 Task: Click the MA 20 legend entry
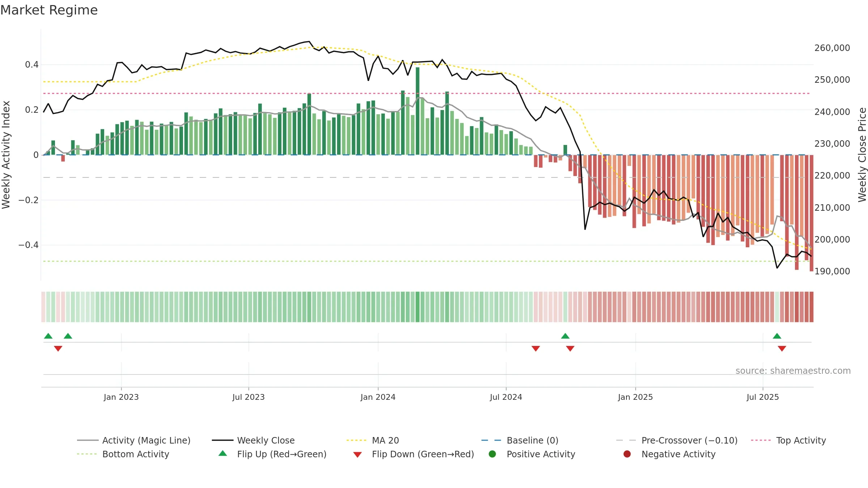(x=373, y=440)
